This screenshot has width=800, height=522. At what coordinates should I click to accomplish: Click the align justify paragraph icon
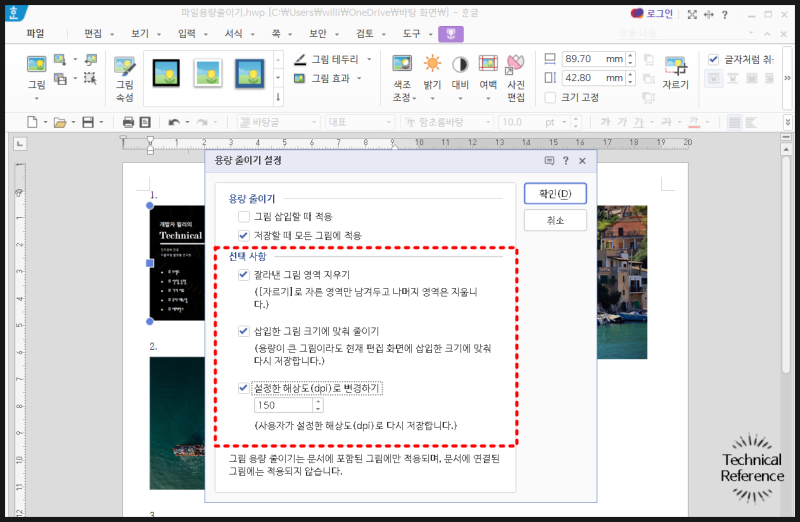pos(734,122)
